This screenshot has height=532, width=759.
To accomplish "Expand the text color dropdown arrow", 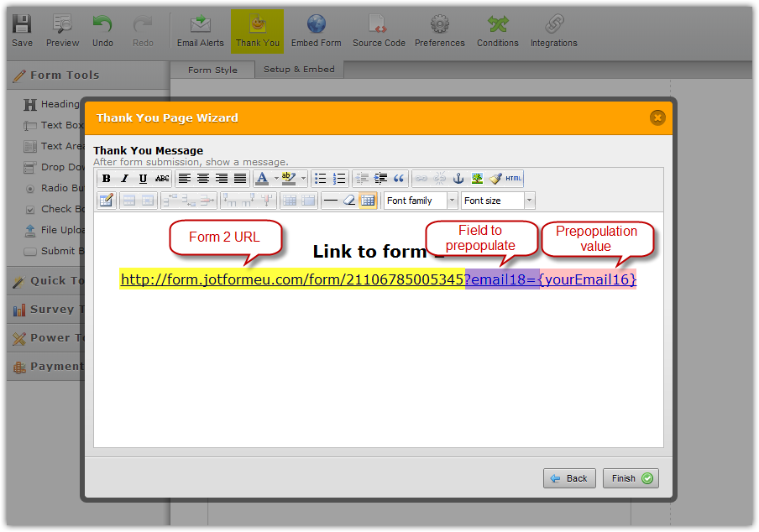I will click(x=276, y=179).
